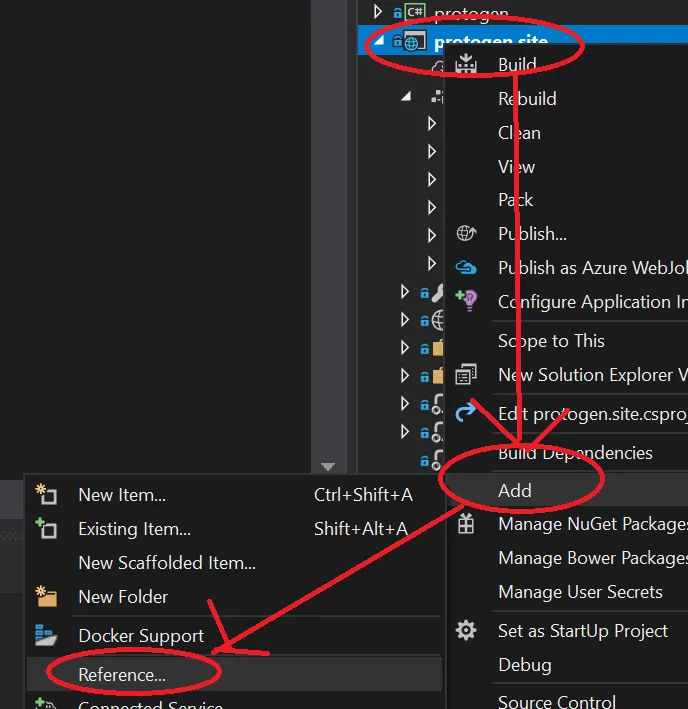
Task: Choose Edit protogen.site.csproj
Action: point(593,414)
